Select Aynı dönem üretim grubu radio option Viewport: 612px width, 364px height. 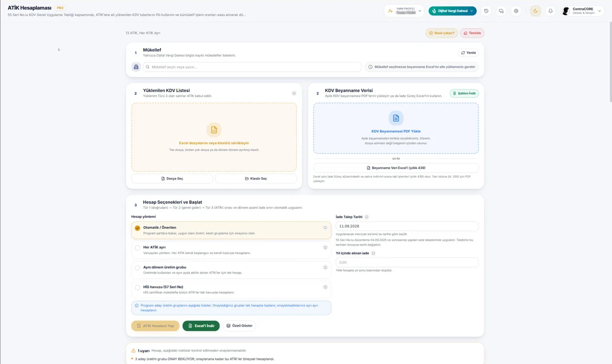pos(137,268)
